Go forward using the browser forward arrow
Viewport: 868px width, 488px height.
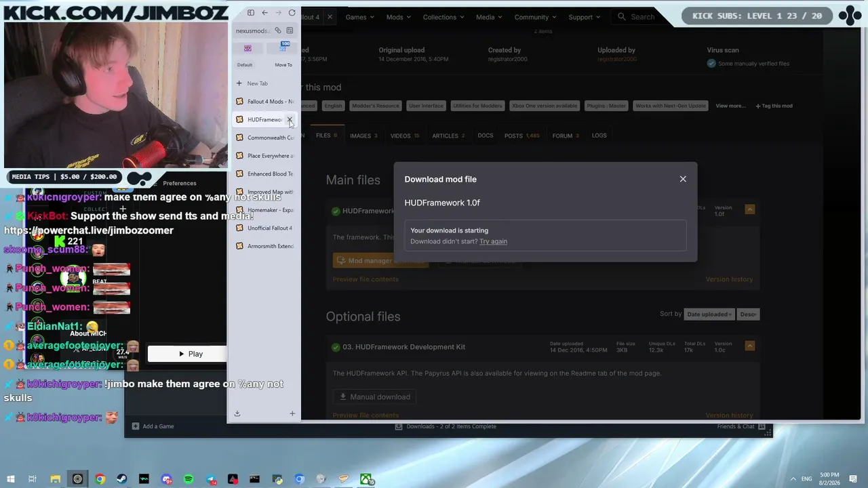278,13
